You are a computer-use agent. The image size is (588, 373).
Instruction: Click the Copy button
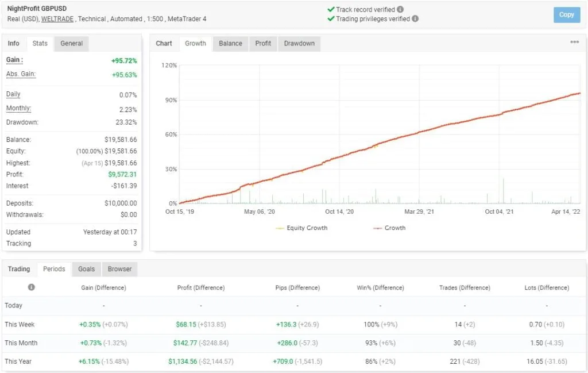coord(567,15)
